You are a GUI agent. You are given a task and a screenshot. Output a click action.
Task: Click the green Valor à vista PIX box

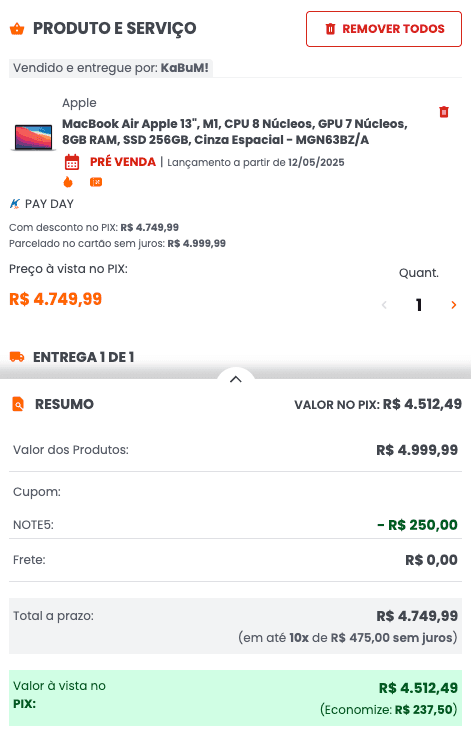click(x=235, y=698)
